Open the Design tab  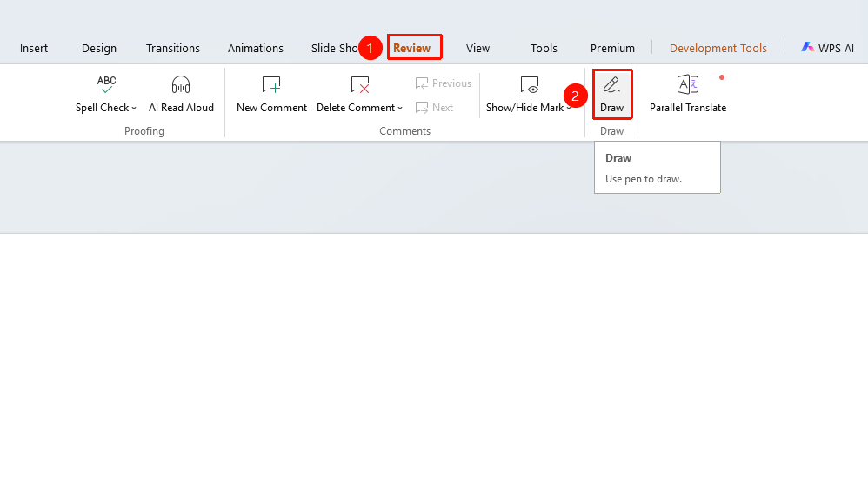point(99,48)
